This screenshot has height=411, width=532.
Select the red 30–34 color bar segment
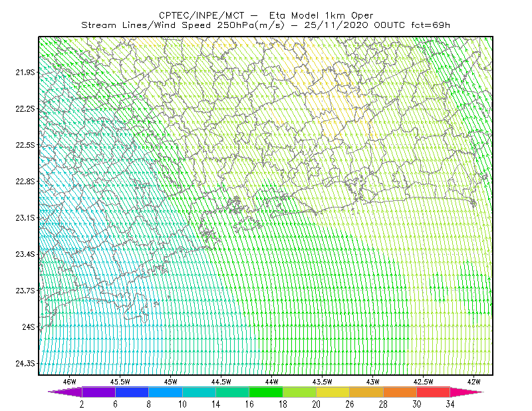tap(434, 392)
